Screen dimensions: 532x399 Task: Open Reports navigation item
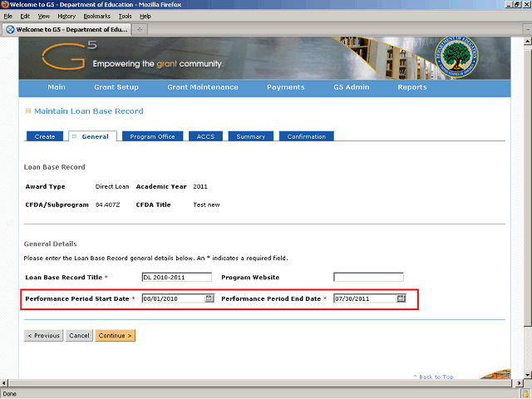click(412, 87)
